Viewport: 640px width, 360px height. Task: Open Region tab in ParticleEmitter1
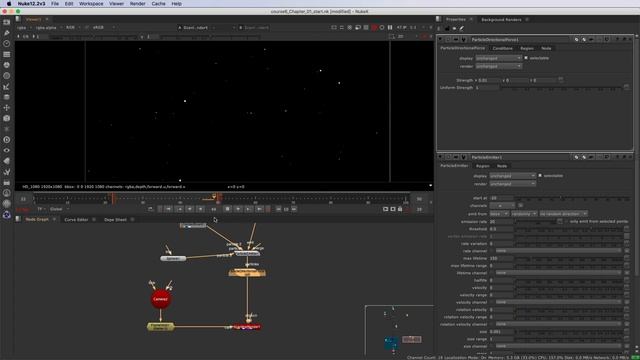(x=483, y=166)
